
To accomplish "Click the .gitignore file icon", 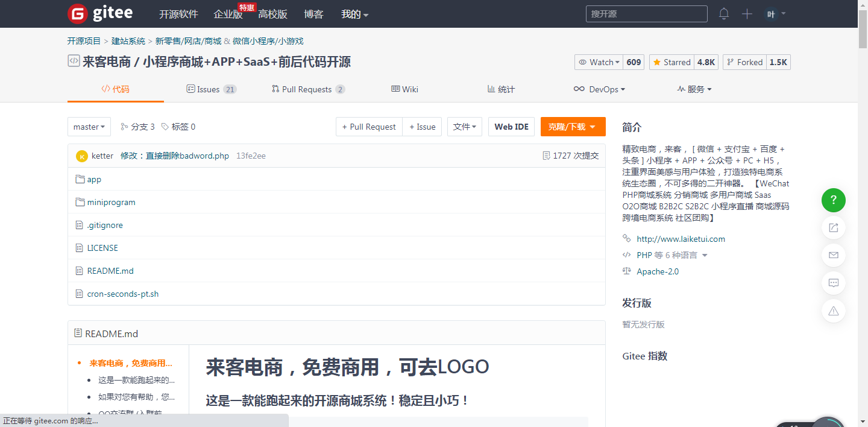I will click(79, 225).
